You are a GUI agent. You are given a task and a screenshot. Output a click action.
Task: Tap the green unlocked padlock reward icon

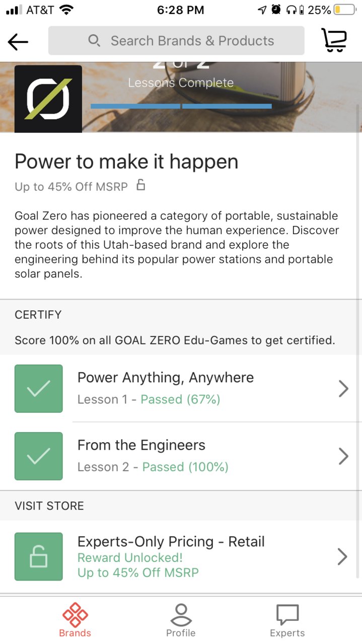point(39,556)
